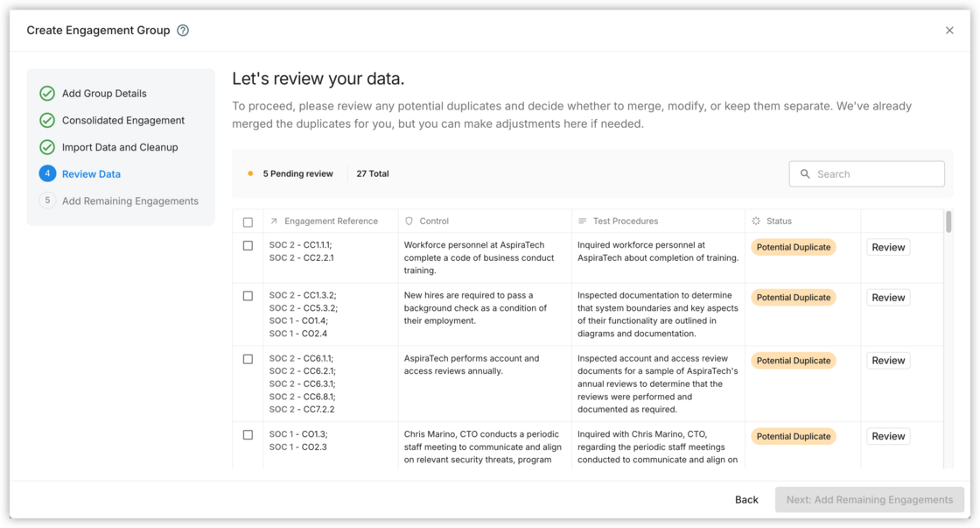Screen dimensions: 980x528
Task: Click Potential Duplicate badge in CC6.1.1 row
Action: pyautogui.click(x=793, y=361)
